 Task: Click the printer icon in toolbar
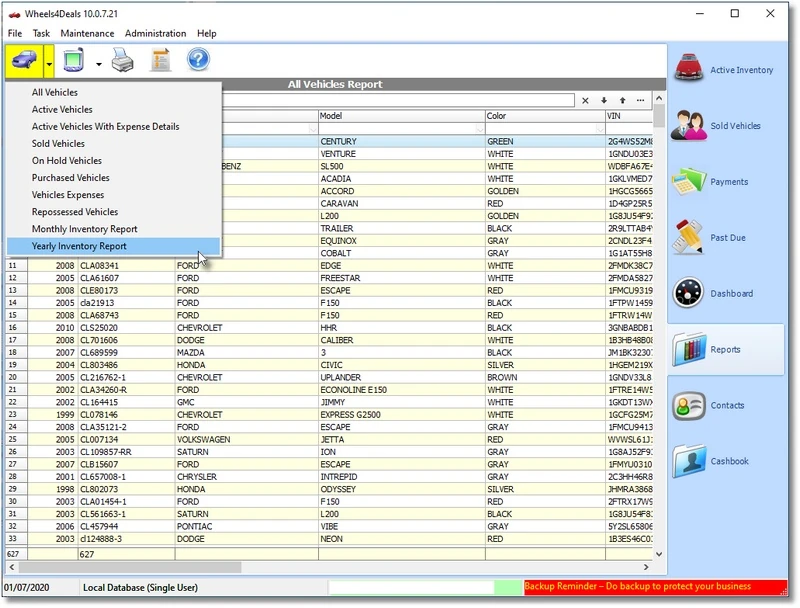pos(122,62)
